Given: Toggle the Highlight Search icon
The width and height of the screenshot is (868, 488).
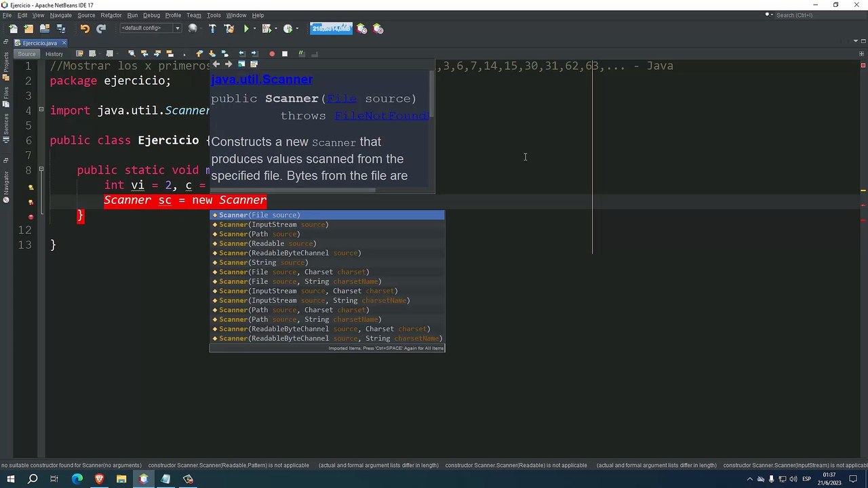Looking at the screenshot, I should (170, 54).
